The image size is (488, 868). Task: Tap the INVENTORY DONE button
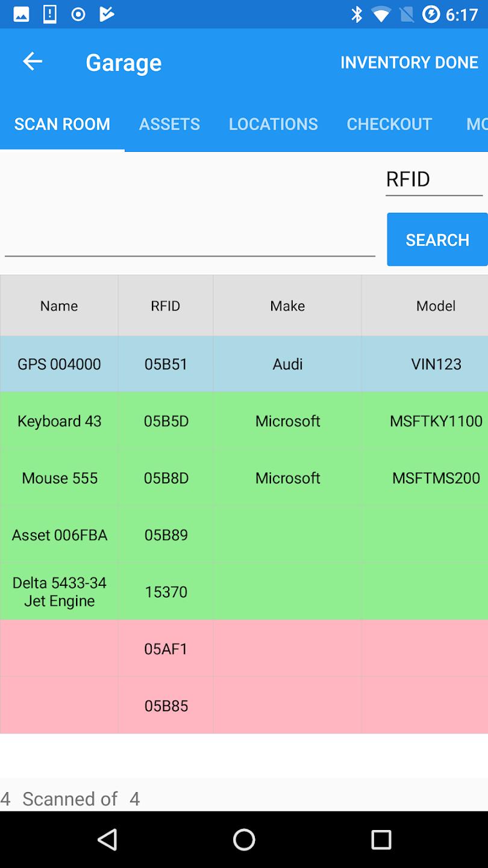(409, 62)
